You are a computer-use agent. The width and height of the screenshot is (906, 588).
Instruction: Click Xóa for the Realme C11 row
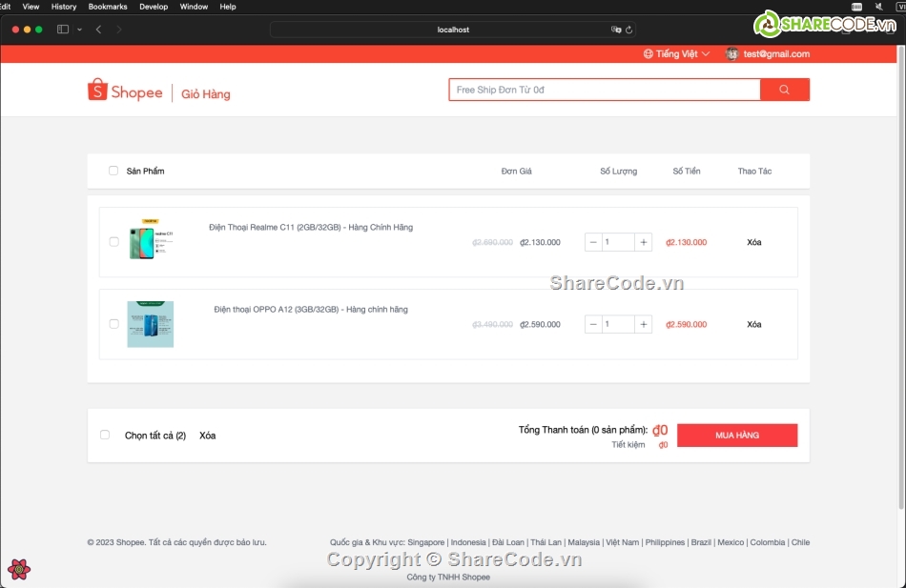click(x=754, y=242)
